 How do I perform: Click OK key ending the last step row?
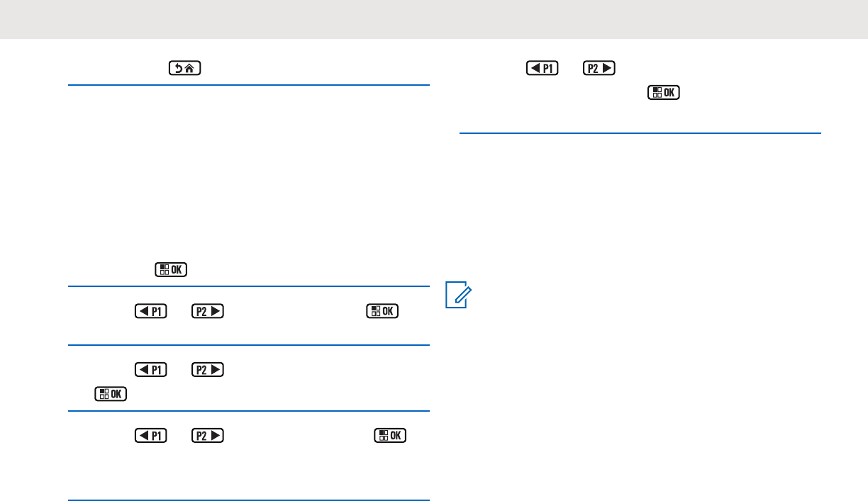point(390,434)
